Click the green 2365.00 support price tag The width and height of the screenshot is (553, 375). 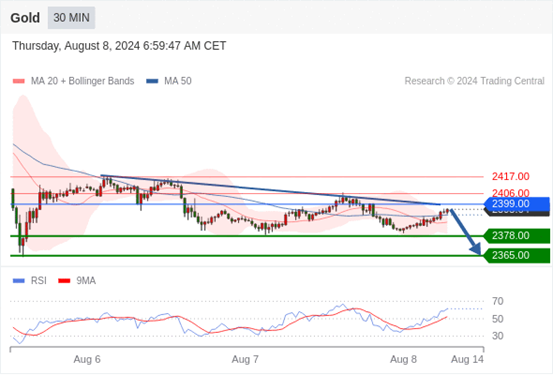517,255
